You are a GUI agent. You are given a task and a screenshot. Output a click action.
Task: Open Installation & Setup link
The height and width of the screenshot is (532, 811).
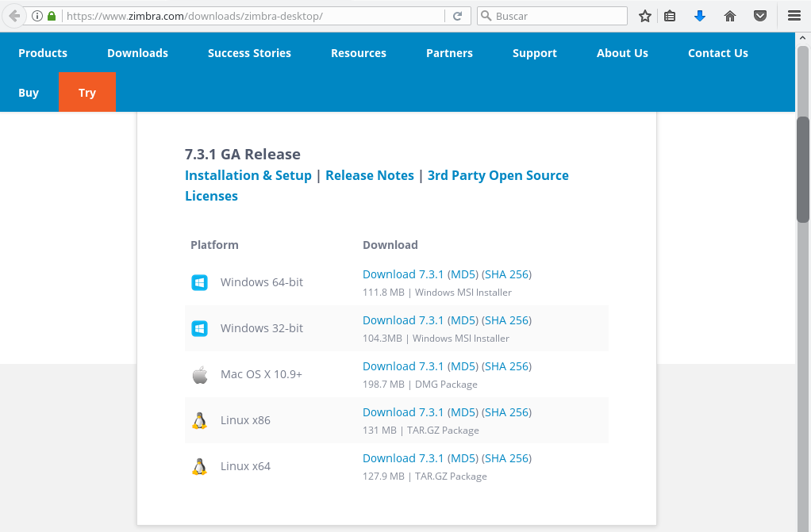(248, 175)
